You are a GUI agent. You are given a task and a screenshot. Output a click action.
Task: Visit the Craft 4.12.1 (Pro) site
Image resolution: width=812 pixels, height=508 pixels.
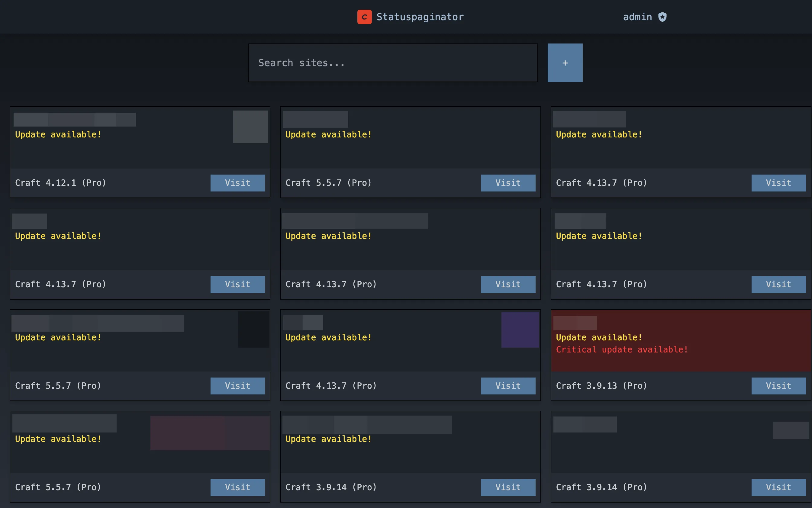(237, 183)
